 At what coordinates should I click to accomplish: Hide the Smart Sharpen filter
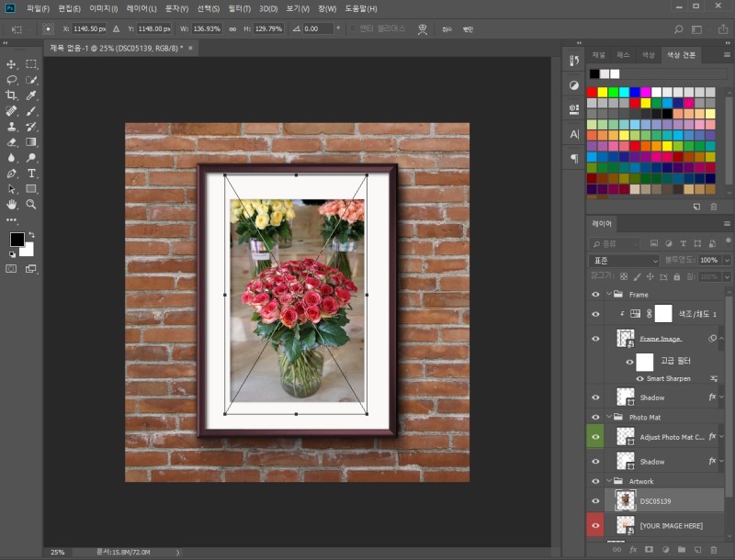pyautogui.click(x=640, y=378)
